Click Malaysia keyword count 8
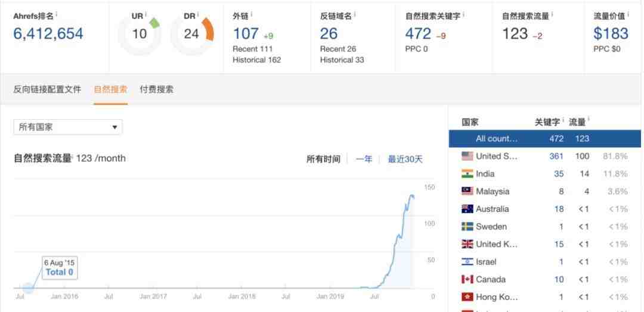Image resolution: width=644 pixels, height=312 pixels. [561, 192]
